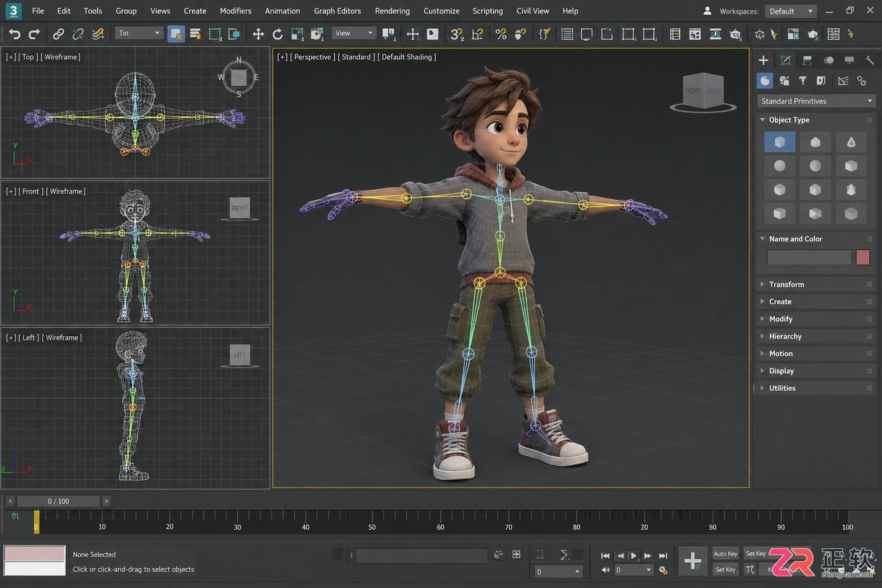
Task: Select the Select and Link chain tool
Action: coord(58,34)
